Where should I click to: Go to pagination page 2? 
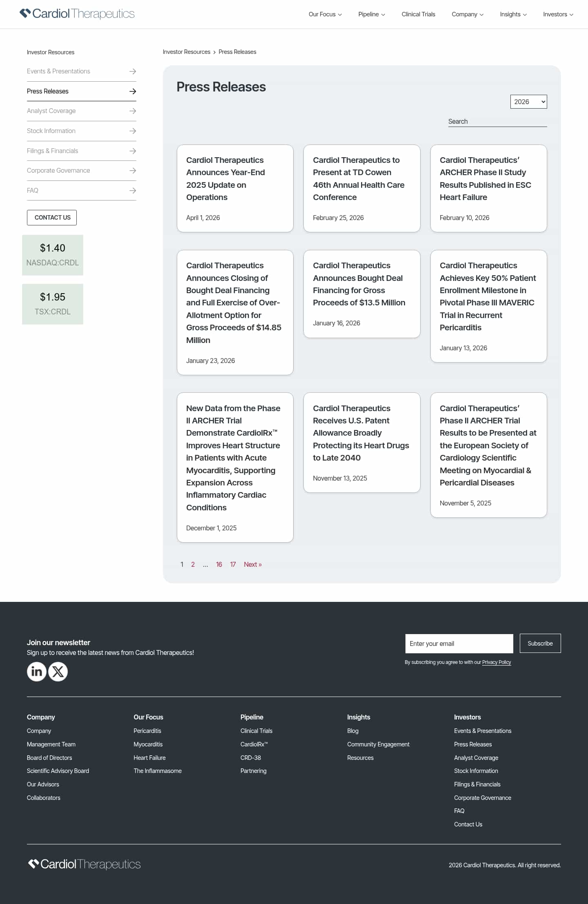tap(193, 564)
